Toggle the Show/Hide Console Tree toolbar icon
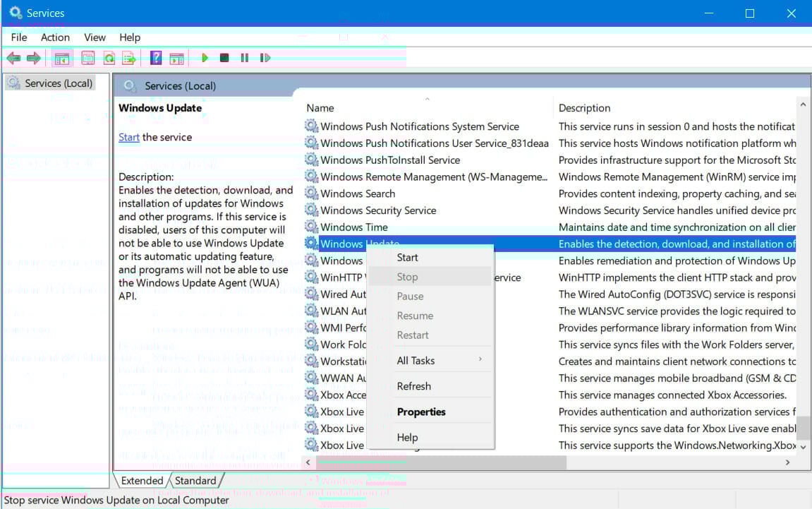812x509 pixels. click(61, 58)
